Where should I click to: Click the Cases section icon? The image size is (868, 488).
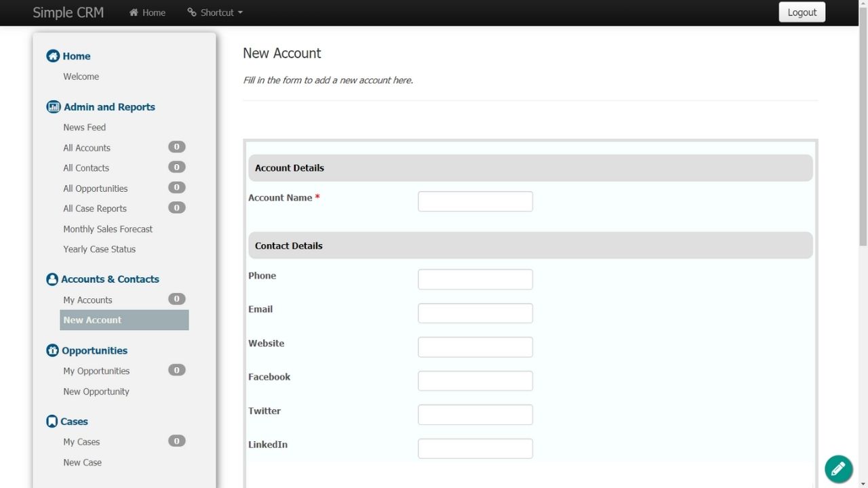52,422
